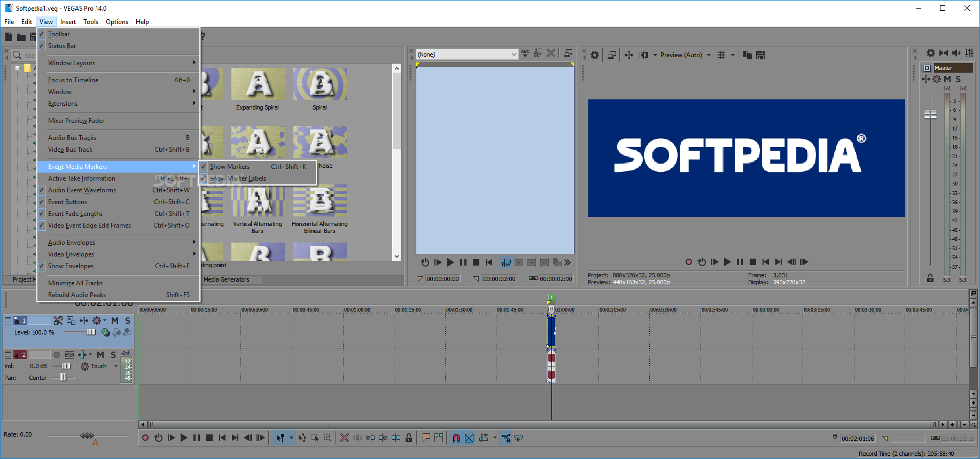Adjust video track Level slider handle
The image size is (980, 459).
[91, 332]
